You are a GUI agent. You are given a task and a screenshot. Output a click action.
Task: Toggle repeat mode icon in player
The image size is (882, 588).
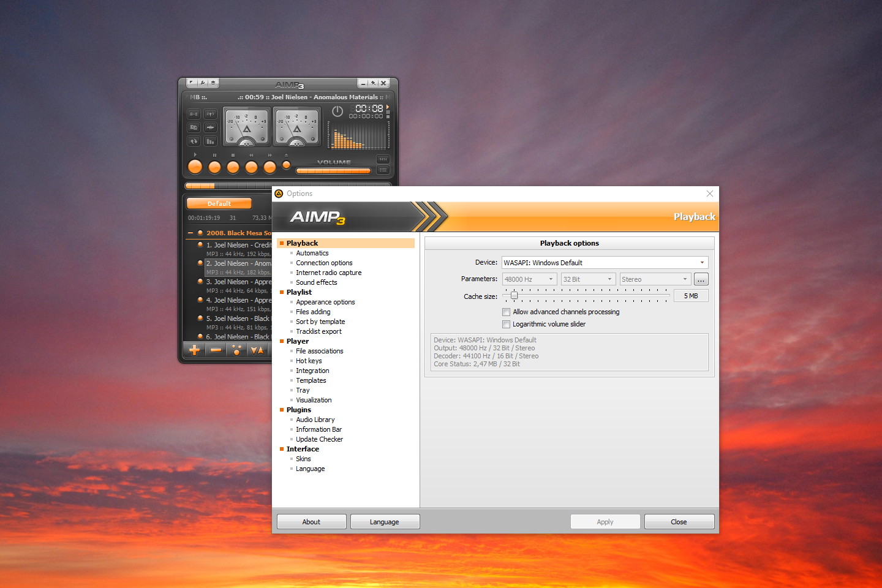194,141
